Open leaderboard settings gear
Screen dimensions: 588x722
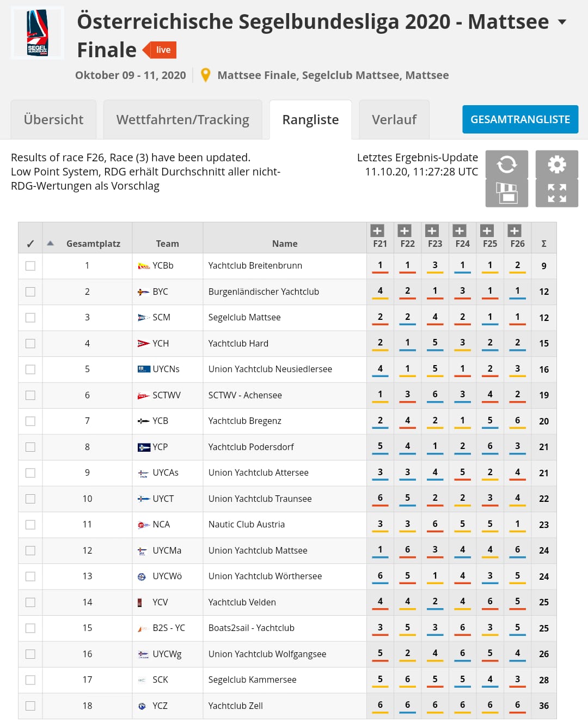(557, 164)
